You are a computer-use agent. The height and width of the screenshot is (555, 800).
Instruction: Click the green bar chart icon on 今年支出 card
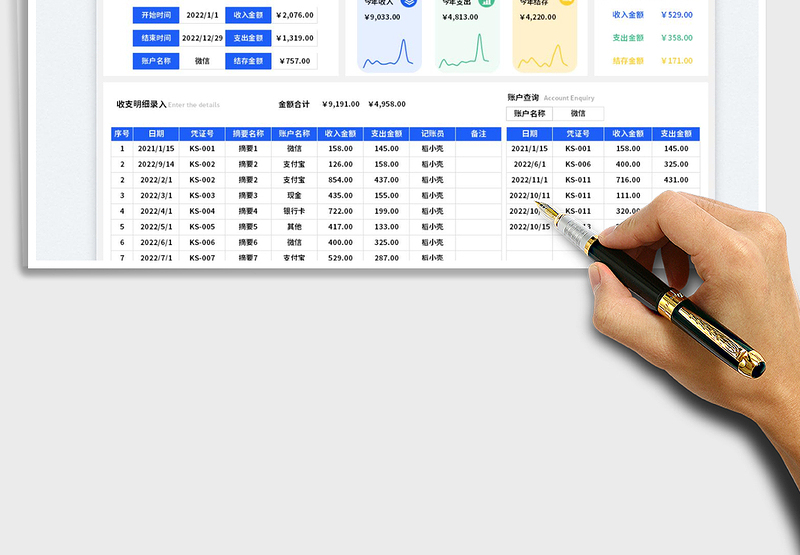486,2
